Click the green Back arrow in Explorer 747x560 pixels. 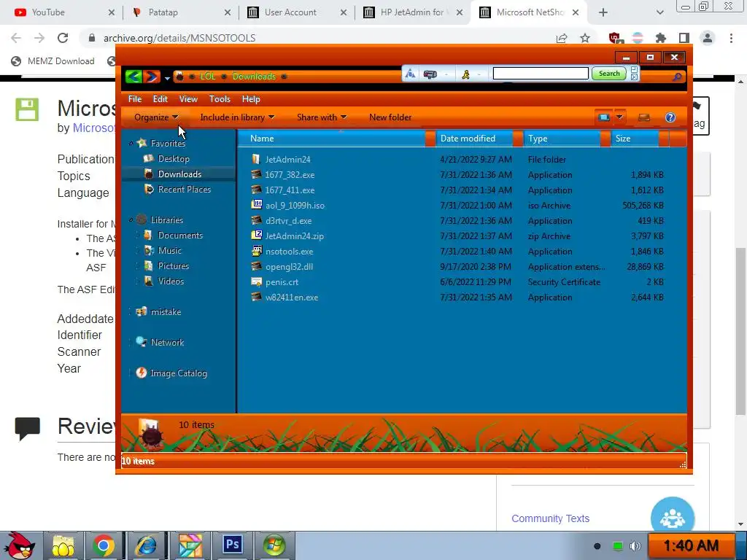point(134,76)
